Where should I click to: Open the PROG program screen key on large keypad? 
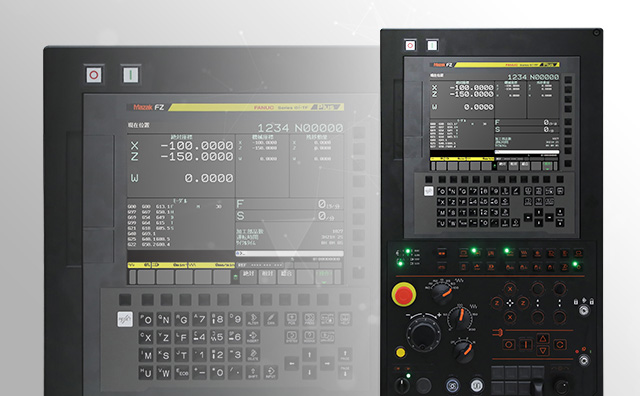point(309,319)
